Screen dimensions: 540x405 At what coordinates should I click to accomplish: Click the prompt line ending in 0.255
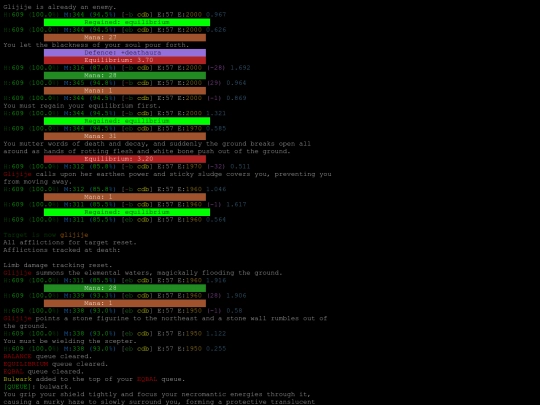coord(115,349)
